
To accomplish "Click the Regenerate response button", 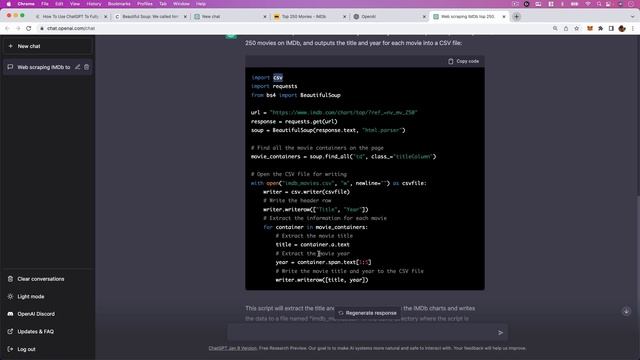I will pos(367,313).
